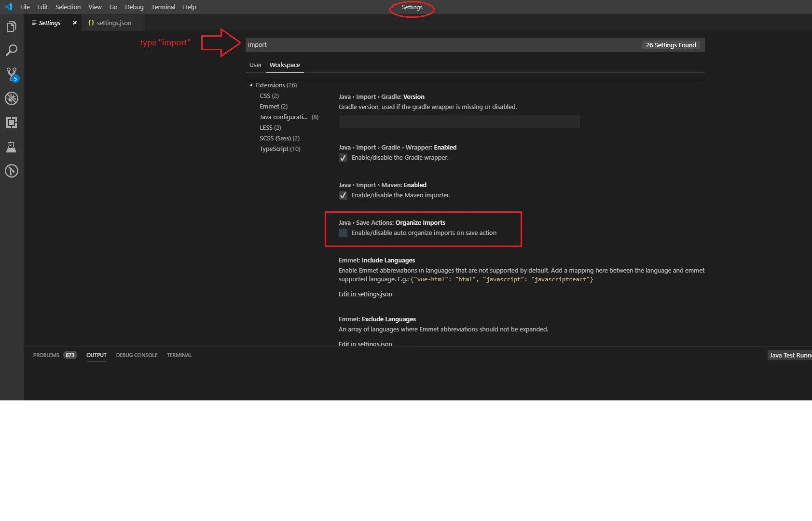812x521 pixels.
Task: Click the VS Code logo icon
Action: [x=8, y=7]
